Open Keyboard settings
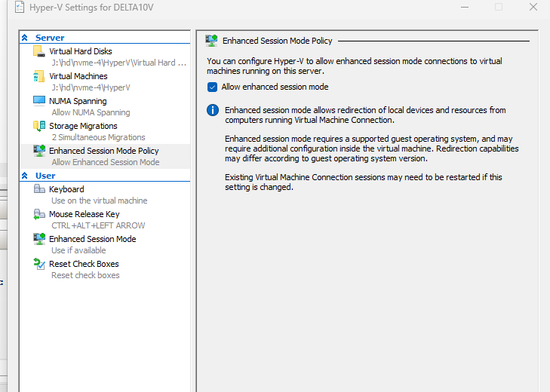This screenshot has width=550, height=392. tap(105, 195)
